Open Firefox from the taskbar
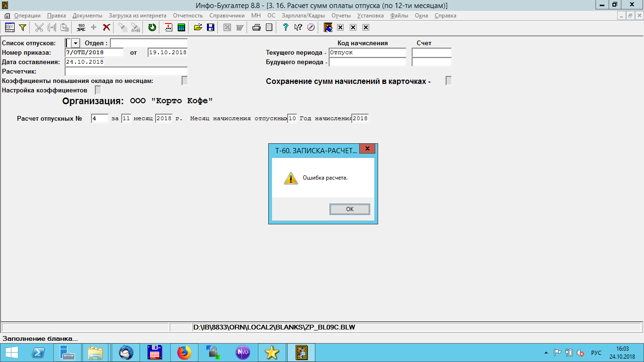Viewport: 644px width, 362px height. (x=184, y=352)
